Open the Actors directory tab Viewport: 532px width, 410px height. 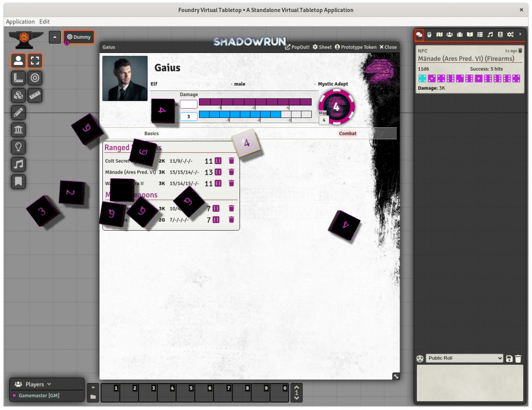tap(449, 35)
